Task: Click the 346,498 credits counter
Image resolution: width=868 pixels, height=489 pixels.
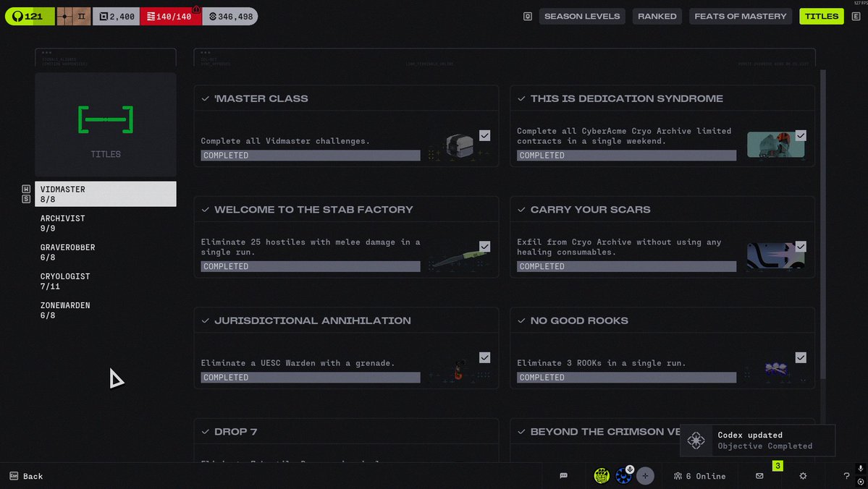Action: (x=230, y=16)
